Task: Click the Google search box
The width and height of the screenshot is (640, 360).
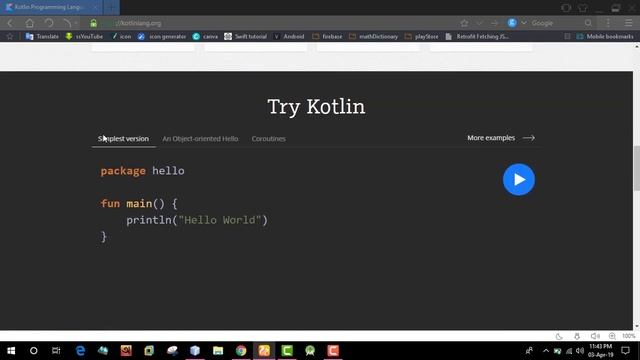Action: [556, 23]
